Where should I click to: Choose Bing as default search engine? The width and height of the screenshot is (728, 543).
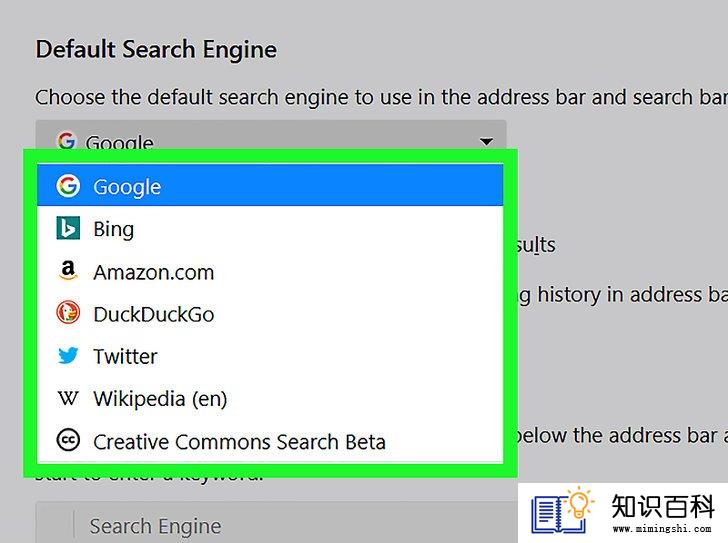pyautogui.click(x=270, y=228)
